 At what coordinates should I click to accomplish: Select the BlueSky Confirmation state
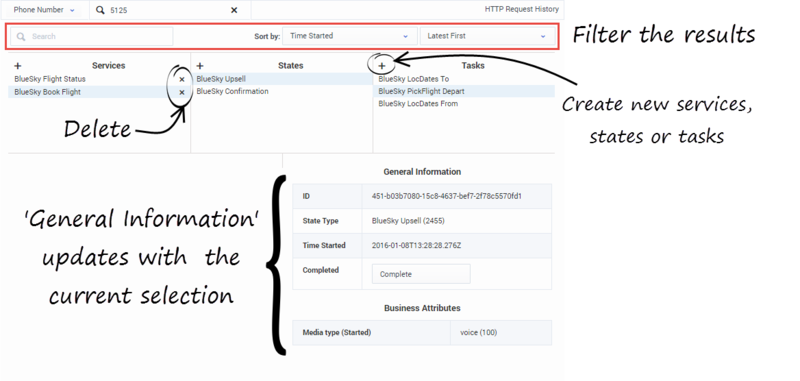232,91
